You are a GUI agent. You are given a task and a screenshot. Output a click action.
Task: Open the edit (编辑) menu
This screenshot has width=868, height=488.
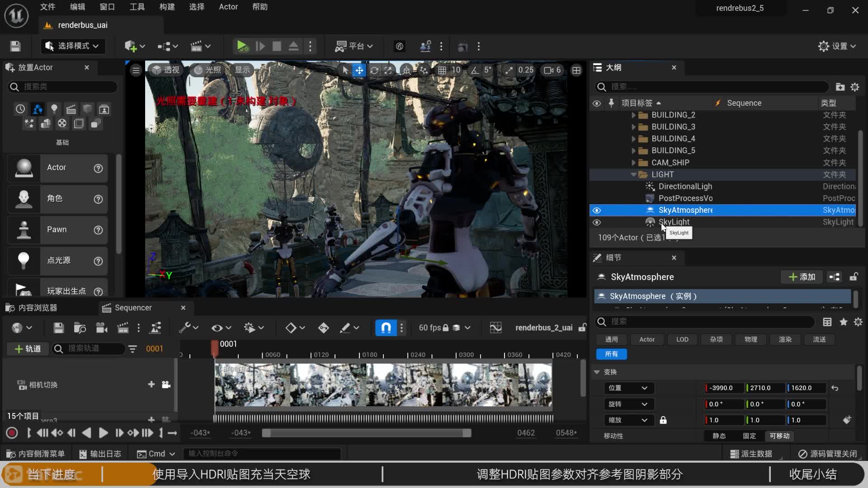pos(77,7)
